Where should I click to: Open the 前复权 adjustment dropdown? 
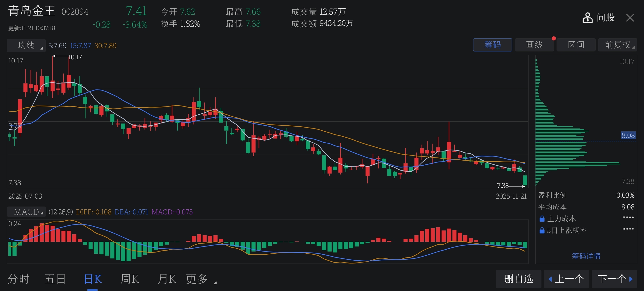point(617,45)
